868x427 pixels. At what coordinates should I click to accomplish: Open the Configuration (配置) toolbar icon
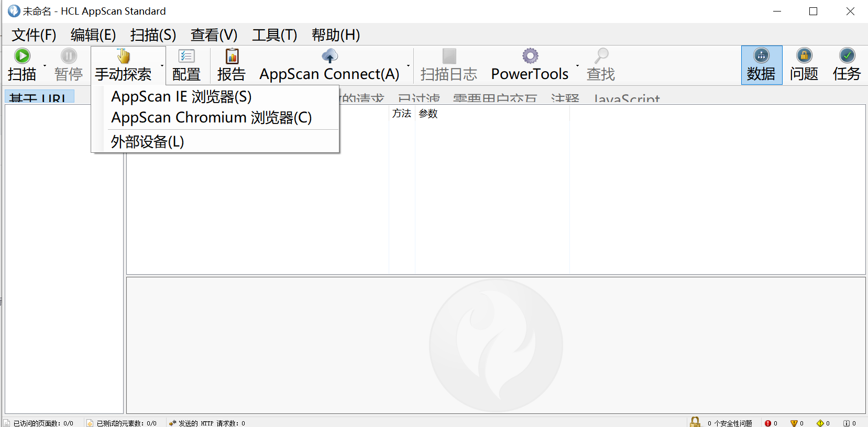point(186,55)
